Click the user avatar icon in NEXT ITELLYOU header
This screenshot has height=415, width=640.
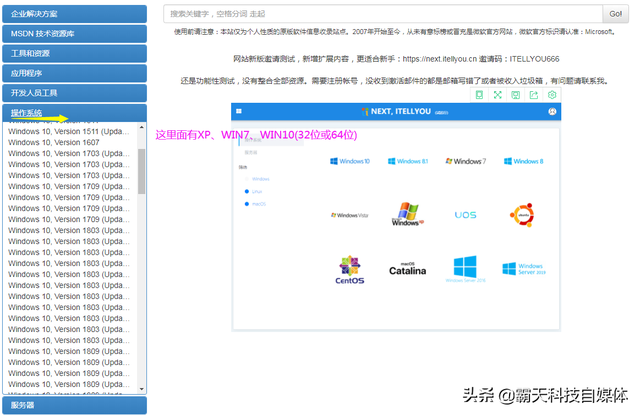click(x=552, y=111)
